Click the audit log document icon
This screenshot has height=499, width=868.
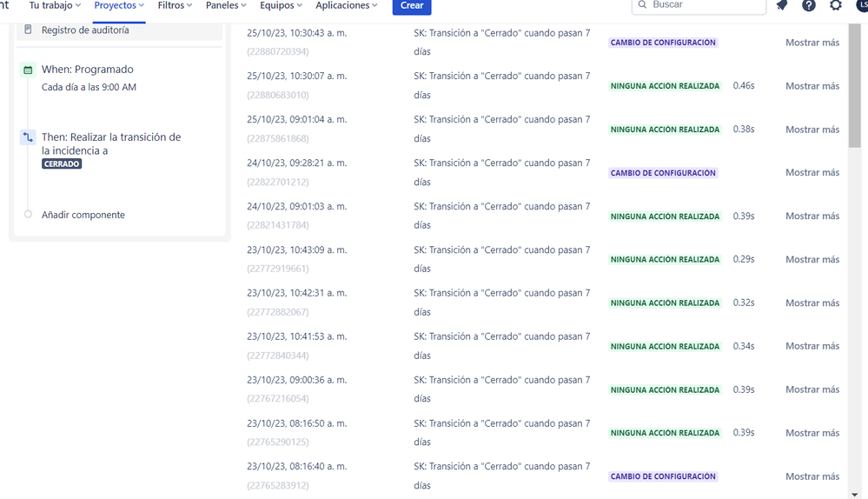point(28,30)
